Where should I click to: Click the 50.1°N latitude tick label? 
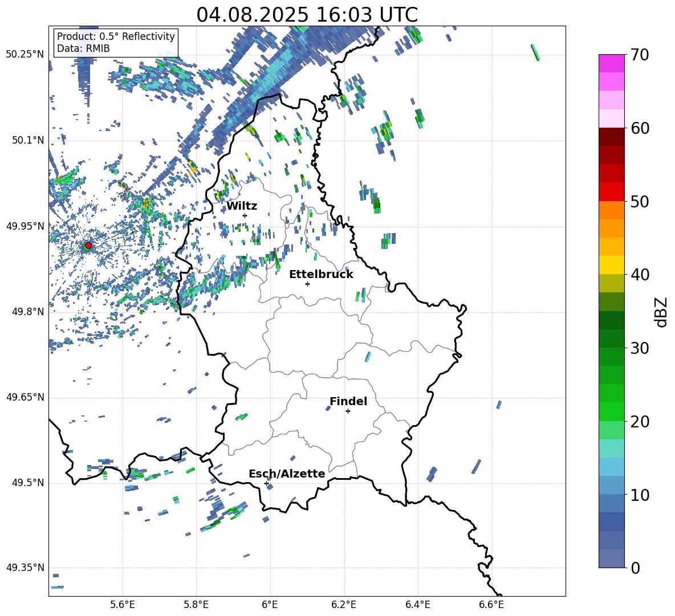click(x=28, y=140)
